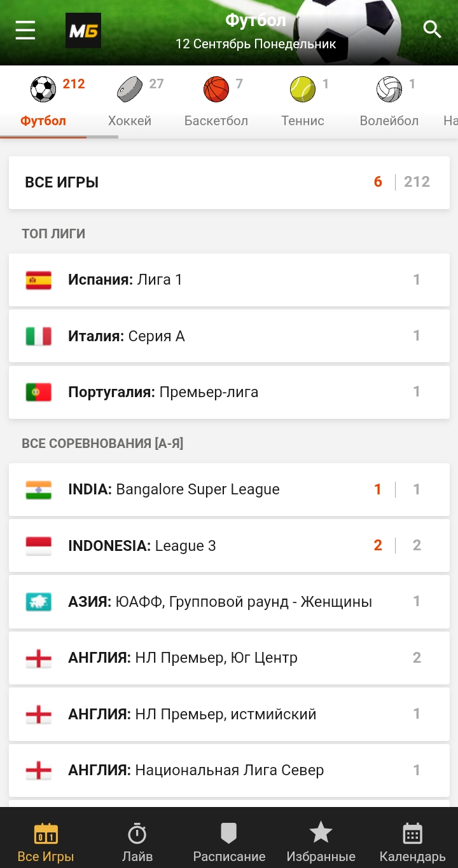Screen dimensions: 458x868
Task: Tap the MG logo icon
Action: point(83,31)
